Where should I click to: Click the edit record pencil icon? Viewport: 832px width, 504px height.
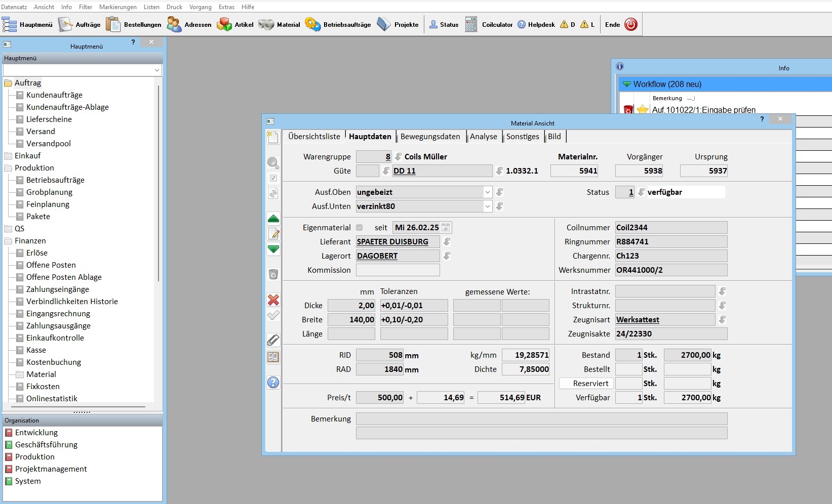pos(273,234)
